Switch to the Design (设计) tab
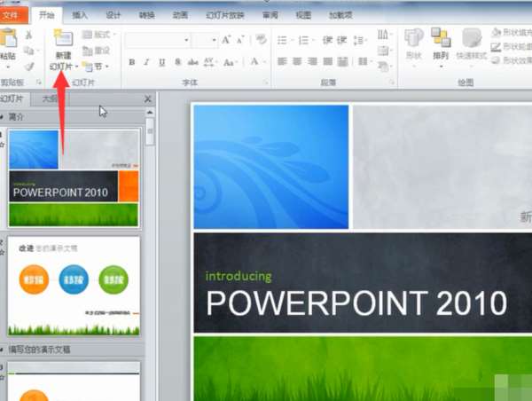 click(113, 15)
